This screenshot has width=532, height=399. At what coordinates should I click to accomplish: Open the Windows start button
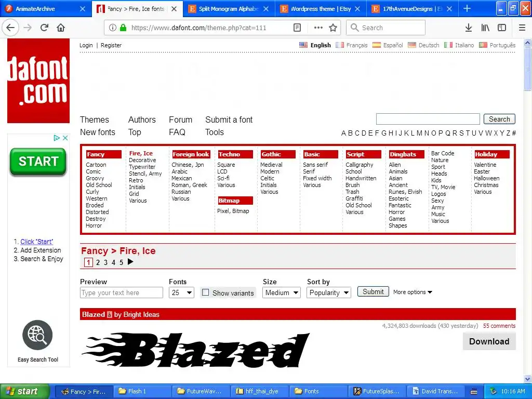point(24,391)
